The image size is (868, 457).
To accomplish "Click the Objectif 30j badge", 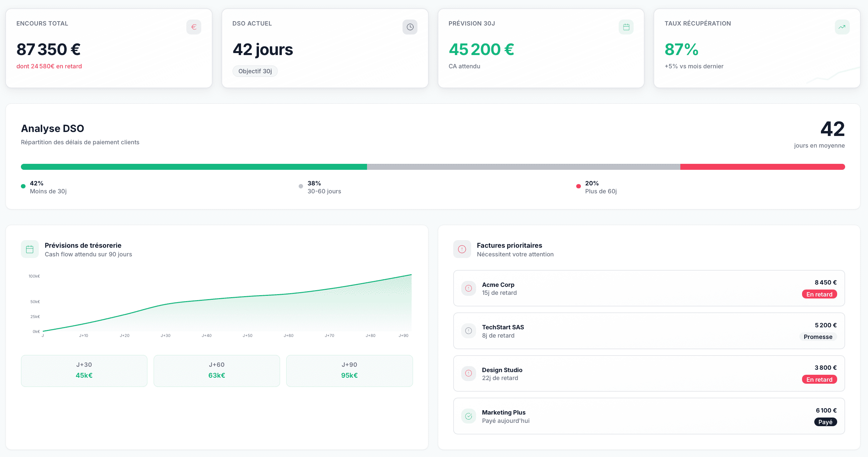I will pyautogui.click(x=255, y=71).
